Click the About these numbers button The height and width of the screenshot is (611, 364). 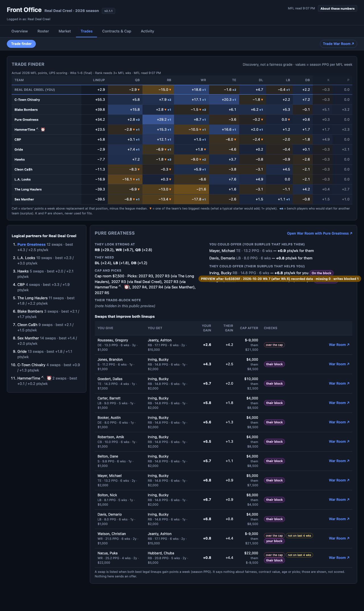(x=338, y=9)
